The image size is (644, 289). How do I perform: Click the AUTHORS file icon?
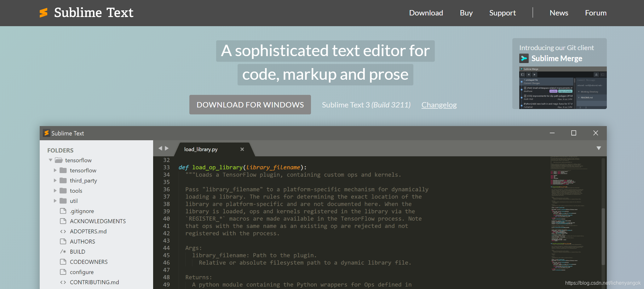(63, 241)
